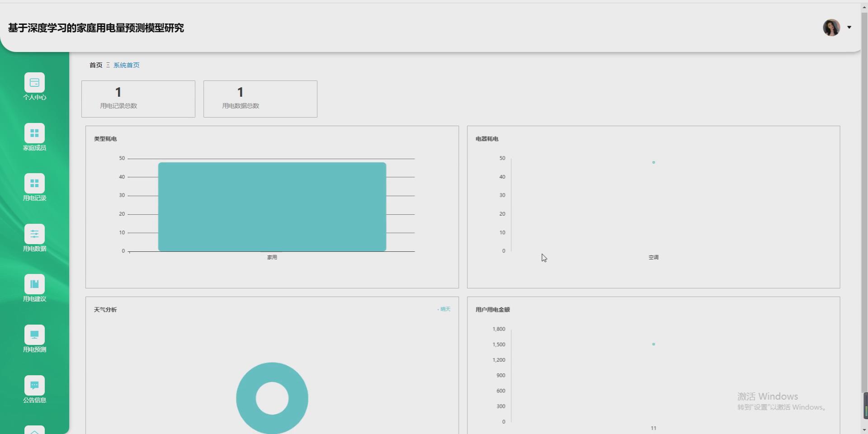The image size is (868, 434).
Task: Click the scrollbar down arrow
Action: 864,430
